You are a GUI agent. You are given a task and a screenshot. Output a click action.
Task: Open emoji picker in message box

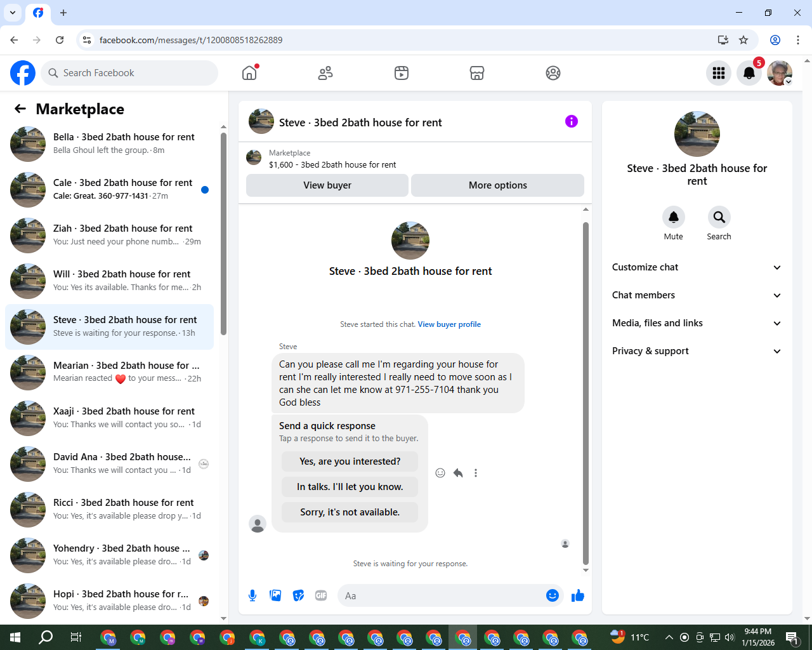553,595
